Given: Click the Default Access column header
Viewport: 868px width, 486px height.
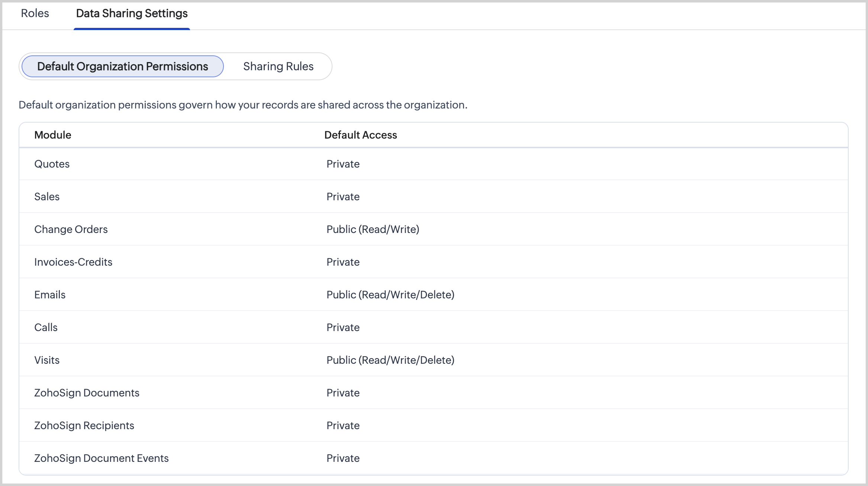Looking at the screenshot, I should click(360, 135).
